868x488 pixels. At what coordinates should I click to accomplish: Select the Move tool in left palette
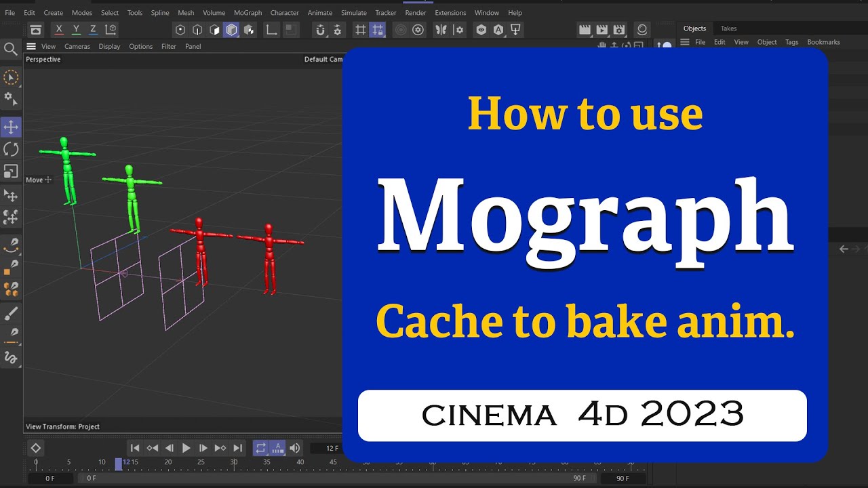[11, 127]
